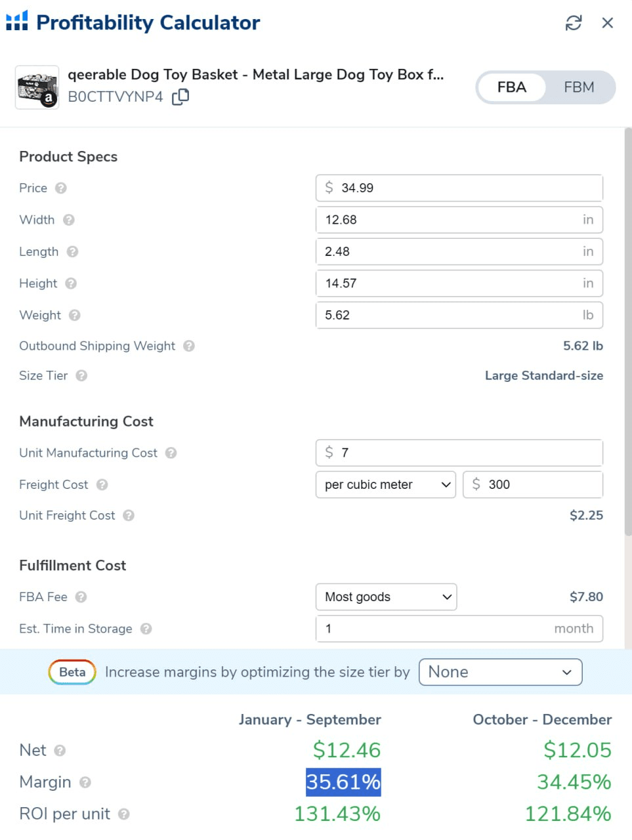Image resolution: width=632 pixels, height=840 pixels.
Task: Click the help icon next to Price
Action: coord(61,188)
